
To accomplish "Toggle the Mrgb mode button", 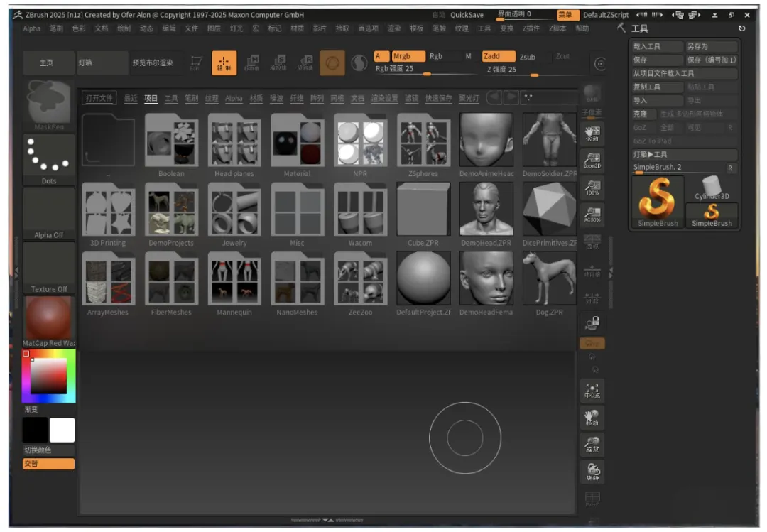I will (408, 56).
